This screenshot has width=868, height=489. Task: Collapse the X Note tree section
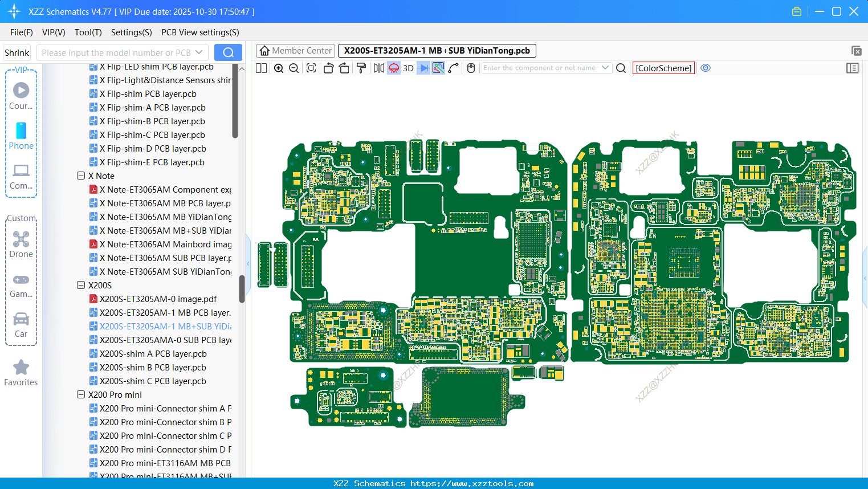click(x=80, y=176)
